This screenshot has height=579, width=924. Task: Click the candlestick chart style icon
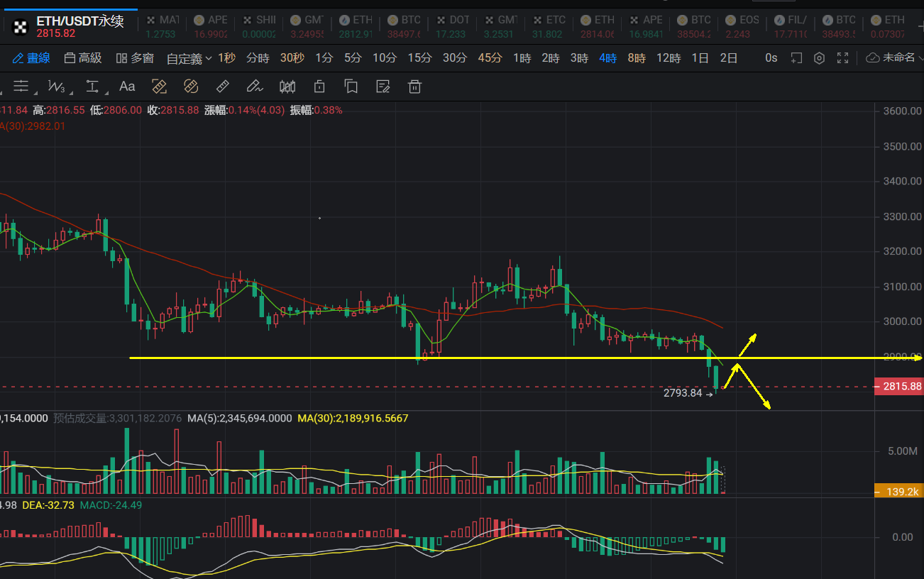287,87
